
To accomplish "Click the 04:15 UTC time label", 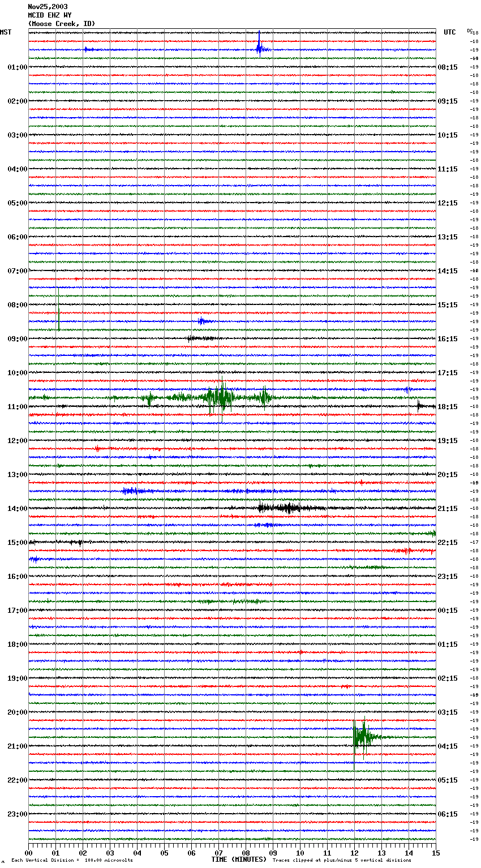I will point(448,746).
